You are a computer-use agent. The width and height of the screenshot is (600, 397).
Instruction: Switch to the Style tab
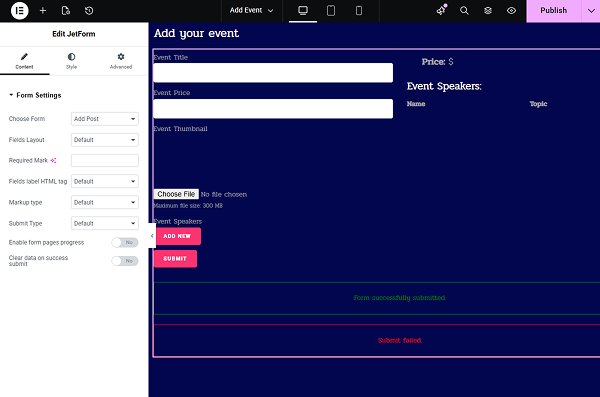pyautogui.click(x=72, y=61)
